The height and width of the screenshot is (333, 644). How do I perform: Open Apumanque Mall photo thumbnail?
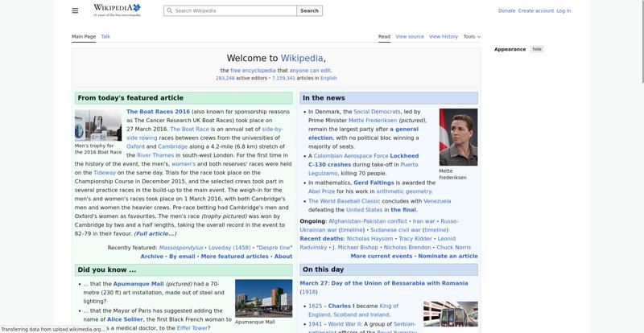[263, 298]
